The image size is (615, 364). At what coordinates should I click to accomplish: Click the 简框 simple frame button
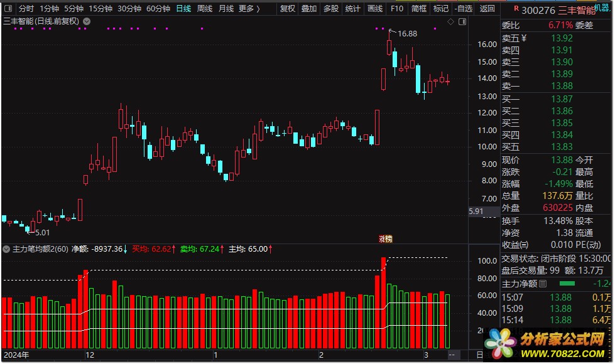[419, 9]
